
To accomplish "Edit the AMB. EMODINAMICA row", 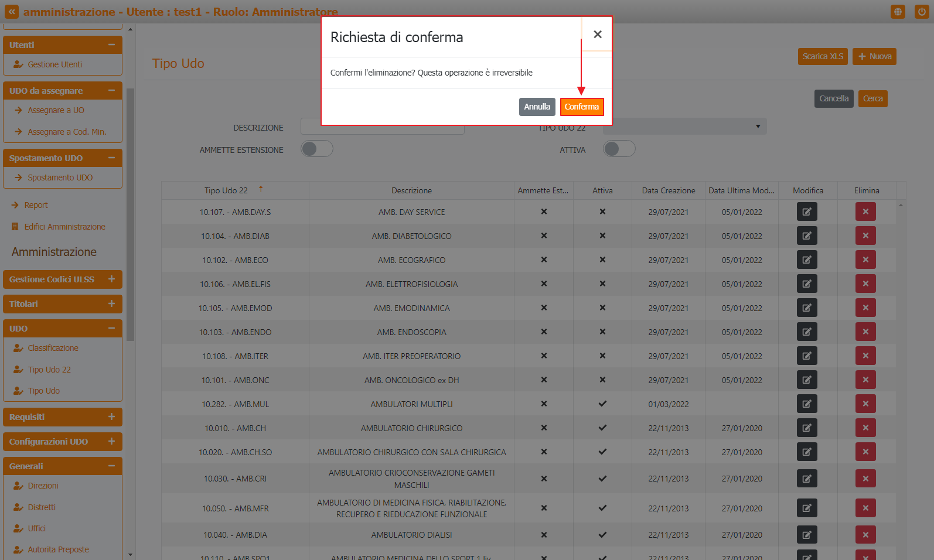I will pos(807,308).
